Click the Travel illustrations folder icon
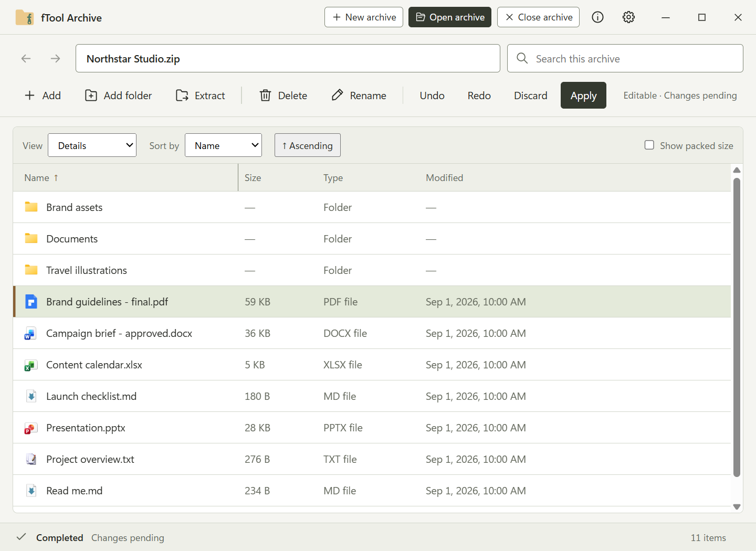This screenshot has width=756, height=551. [31, 270]
